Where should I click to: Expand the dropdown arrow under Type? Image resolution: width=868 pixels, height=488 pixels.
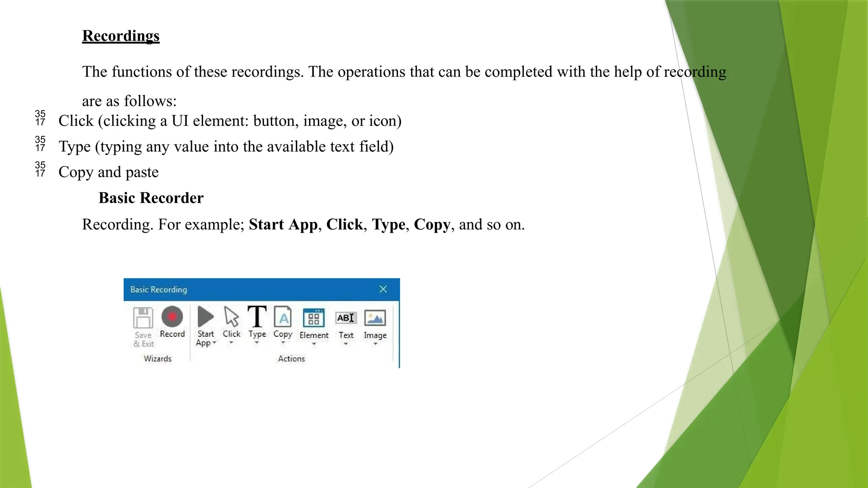(257, 343)
